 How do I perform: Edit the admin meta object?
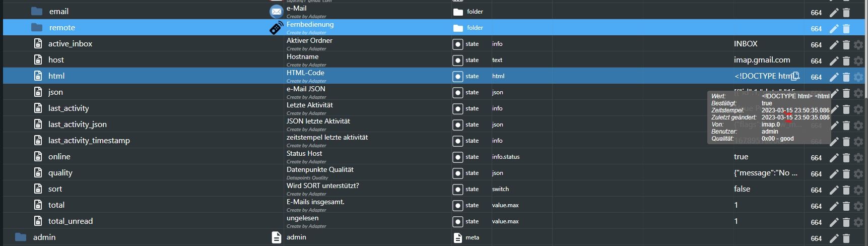[834, 238]
